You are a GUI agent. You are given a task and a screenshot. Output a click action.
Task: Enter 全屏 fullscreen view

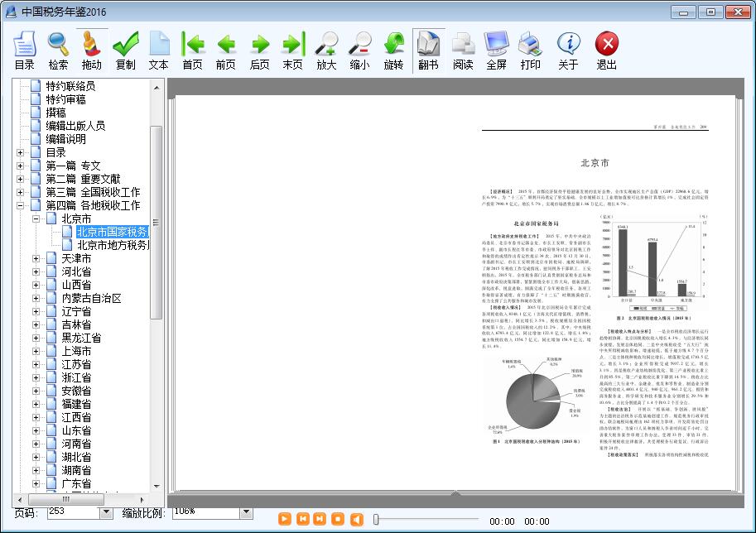click(496, 50)
